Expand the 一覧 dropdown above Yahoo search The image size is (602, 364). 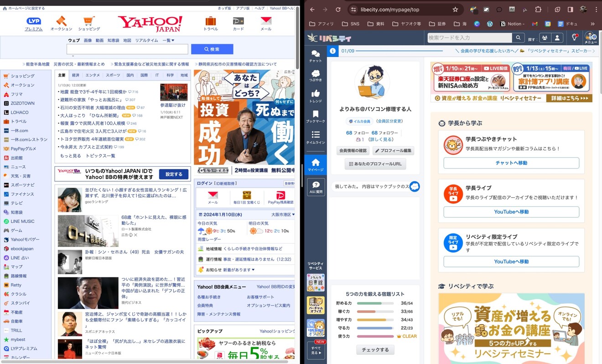pyautogui.click(x=168, y=41)
